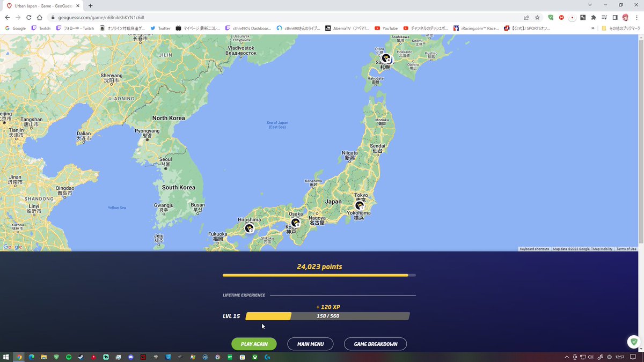644x362 pixels.
Task: Open the Extensions puzzle icon
Action: pos(594,17)
